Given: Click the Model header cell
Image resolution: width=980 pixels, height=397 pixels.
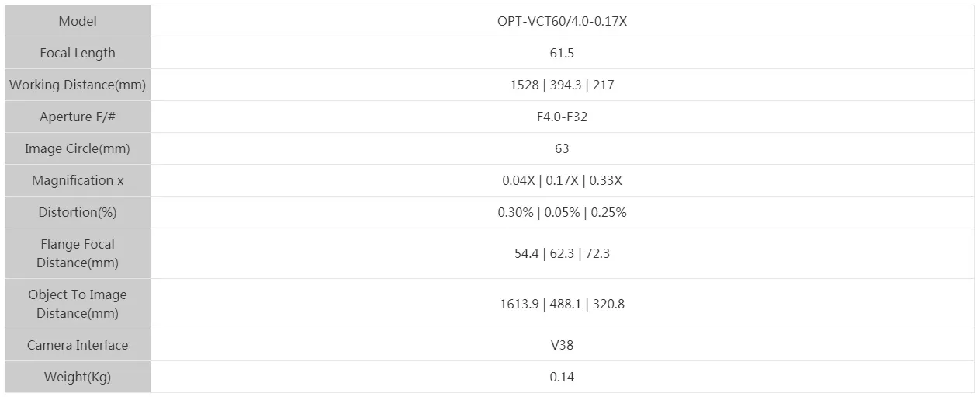Looking at the screenshot, I should coord(78,21).
